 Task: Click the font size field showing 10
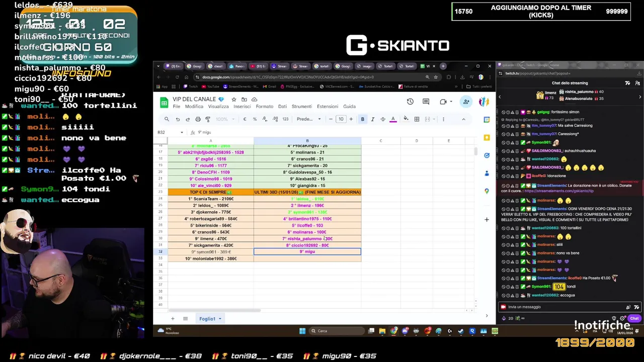click(x=341, y=119)
